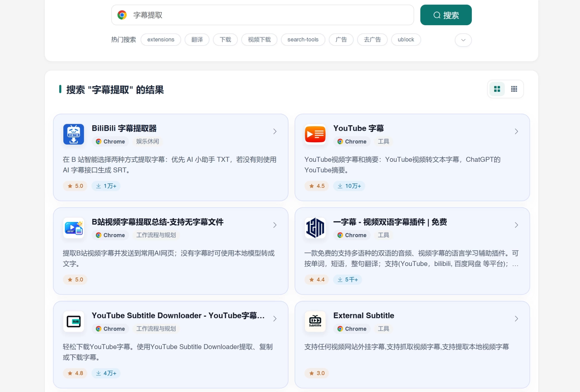The width and height of the screenshot is (580, 392).
Task: Click Chrome tag on BiliBili 字幕提取器 card
Action: 110,141
